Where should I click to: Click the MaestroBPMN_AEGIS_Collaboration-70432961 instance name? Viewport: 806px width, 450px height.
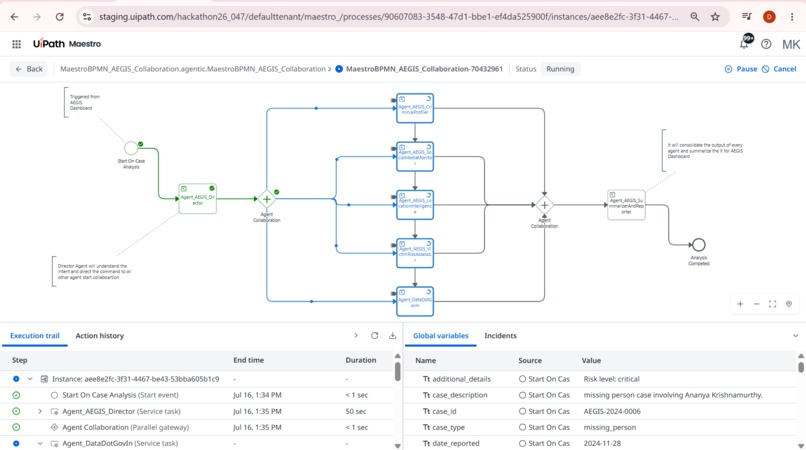tap(424, 69)
